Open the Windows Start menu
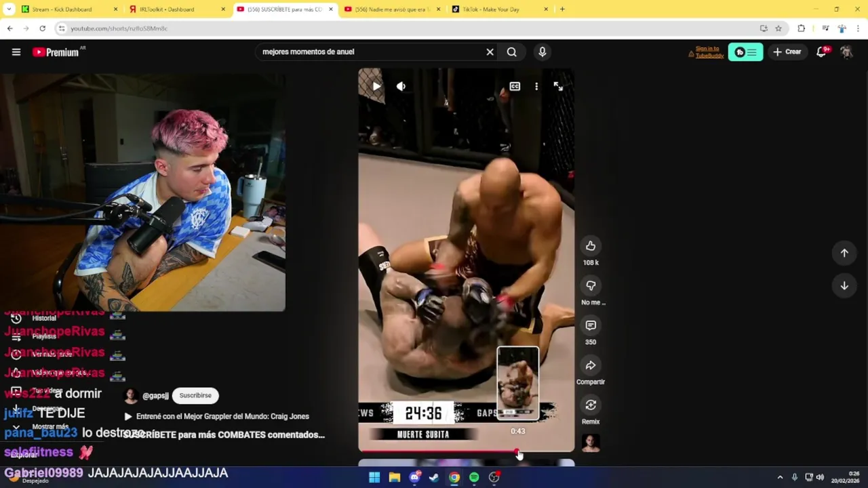This screenshot has width=868, height=488. coord(374,477)
